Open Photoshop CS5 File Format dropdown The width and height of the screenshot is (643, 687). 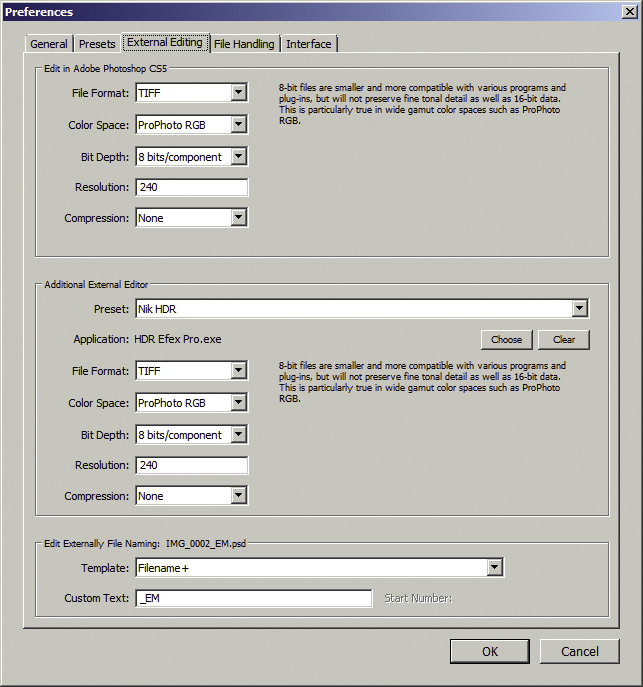click(192, 93)
